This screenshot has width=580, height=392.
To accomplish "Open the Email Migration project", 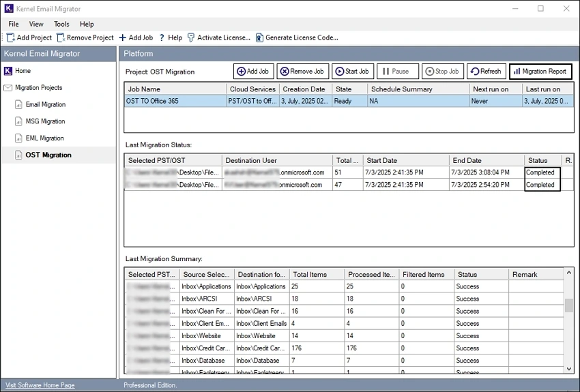I will point(46,104).
